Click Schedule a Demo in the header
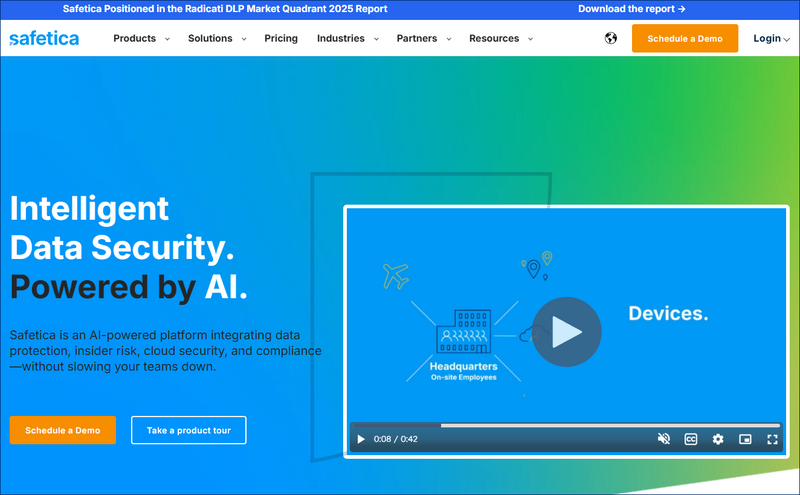This screenshot has width=800, height=495. coord(685,38)
